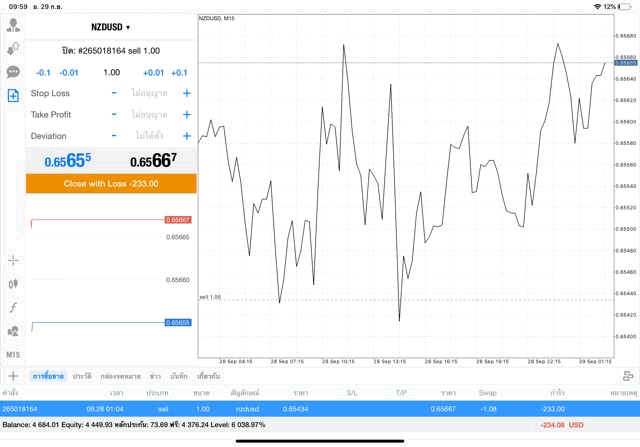Click the plus icon beside bottom tabs

(13, 376)
